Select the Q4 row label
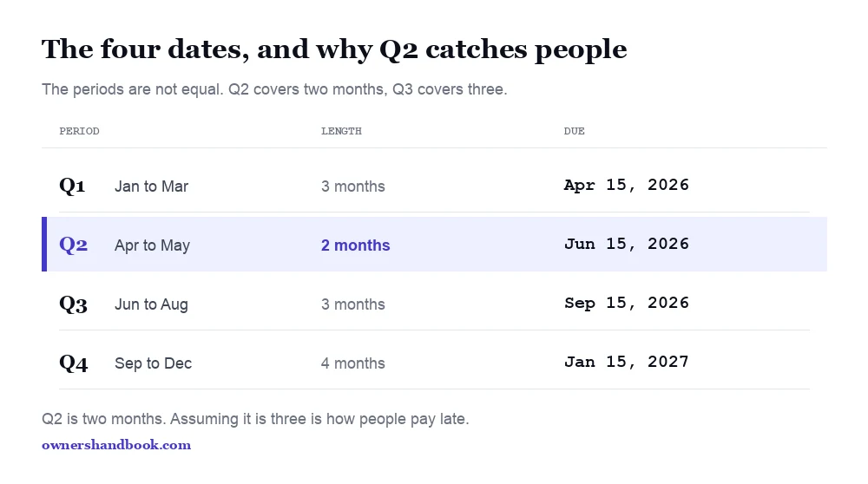This screenshot has height=484, width=868. (74, 363)
